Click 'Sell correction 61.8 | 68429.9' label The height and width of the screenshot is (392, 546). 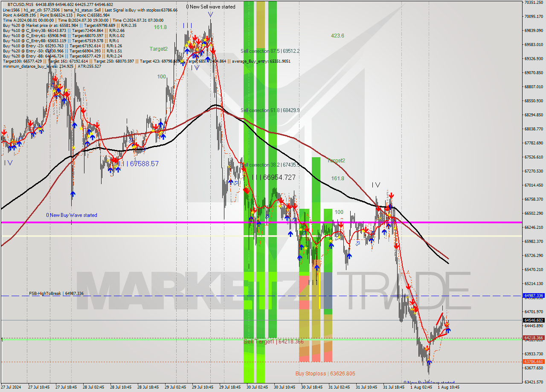[270, 110]
